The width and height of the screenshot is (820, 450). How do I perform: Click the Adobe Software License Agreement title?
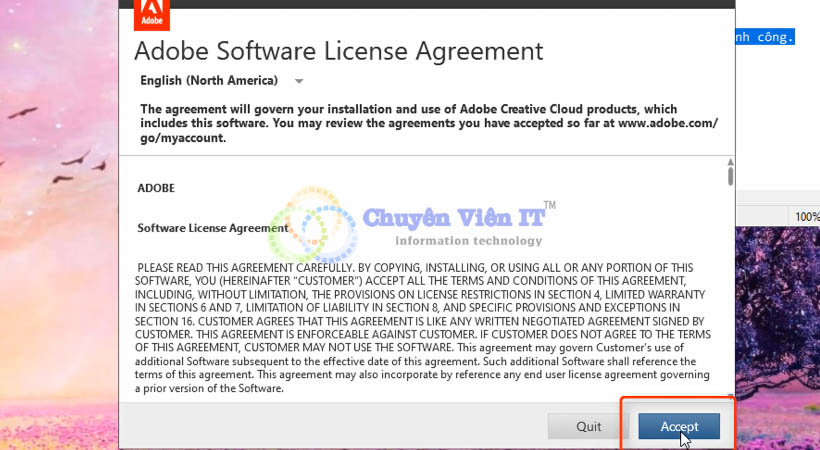338,51
